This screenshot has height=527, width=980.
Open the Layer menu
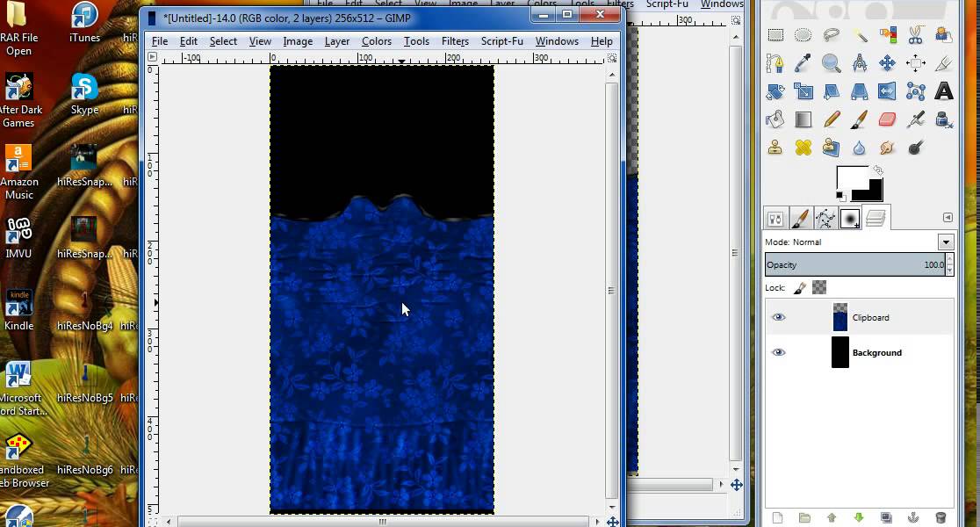[337, 41]
